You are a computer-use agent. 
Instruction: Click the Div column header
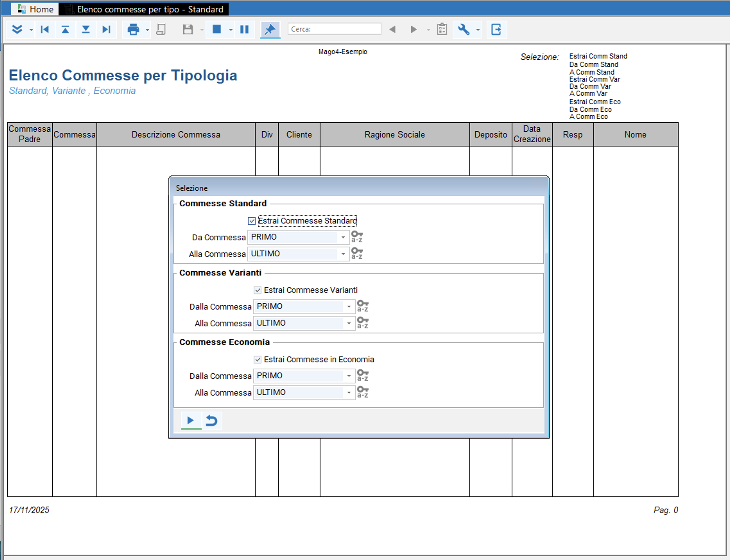click(x=267, y=134)
